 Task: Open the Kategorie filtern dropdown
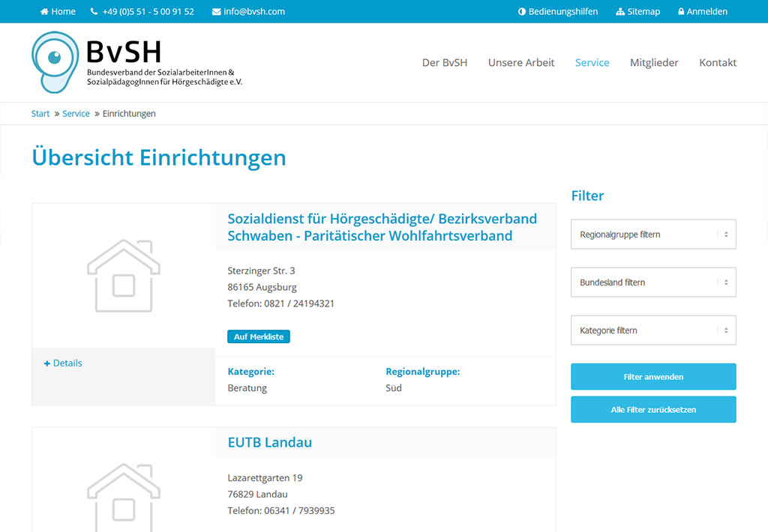(653, 330)
